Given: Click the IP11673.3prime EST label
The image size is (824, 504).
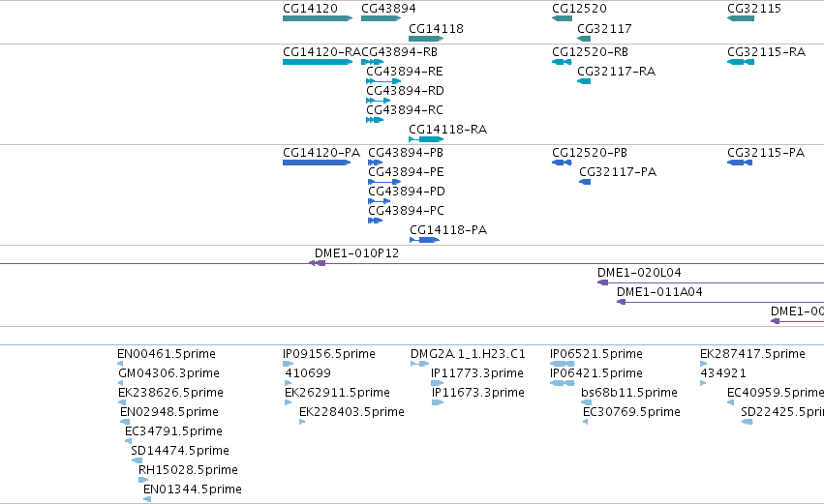Looking at the screenshot, I should pyautogui.click(x=478, y=393).
